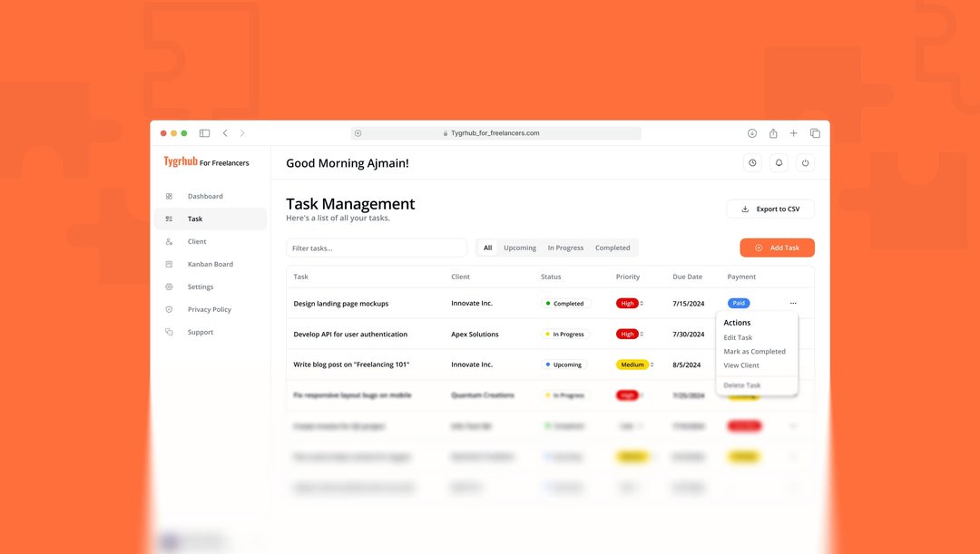Click the Completed status badge in first row

click(565, 304)
